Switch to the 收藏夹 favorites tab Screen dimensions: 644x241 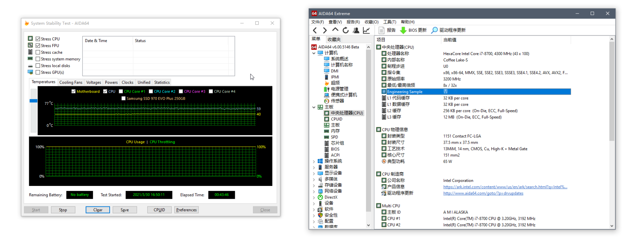[x=334, y=39]
